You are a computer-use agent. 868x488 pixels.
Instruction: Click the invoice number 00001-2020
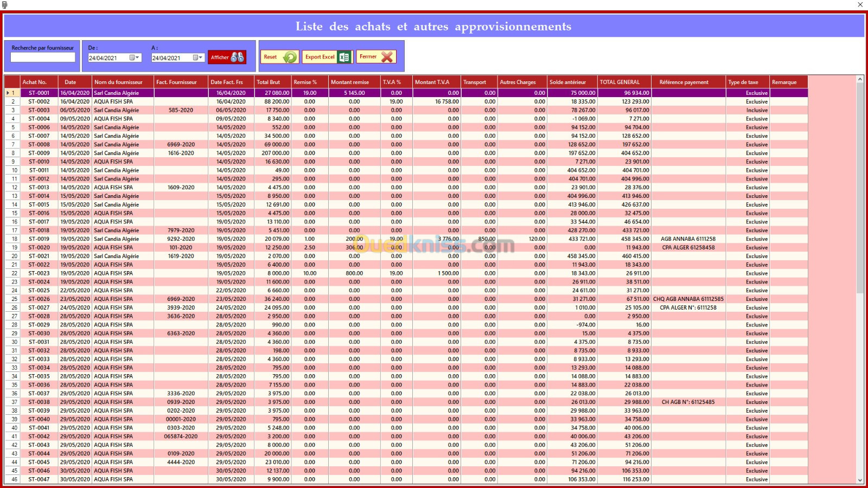pyautogui.click(x=181, y=419)
